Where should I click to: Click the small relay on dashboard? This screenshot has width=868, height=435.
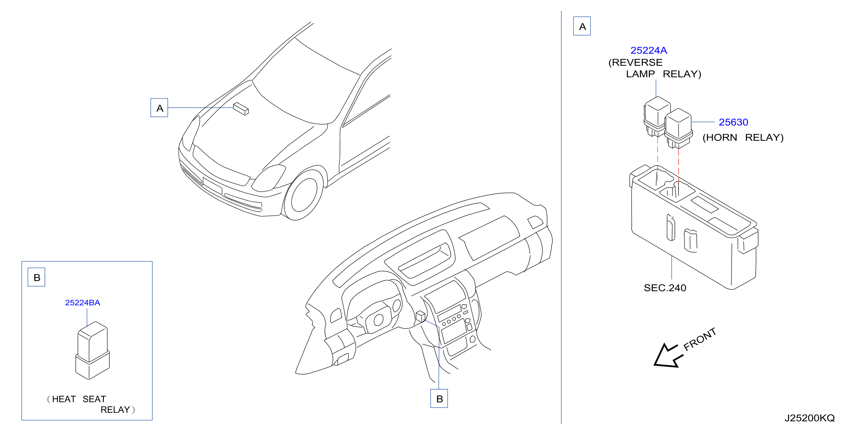coord(421,316)
